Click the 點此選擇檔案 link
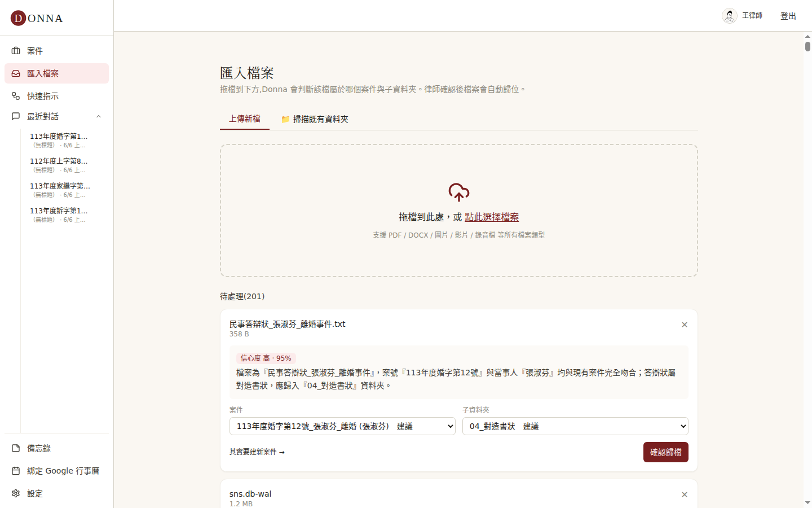Viewport: 812px width, 508px height. pyautogui.click(x=492, y=217)
